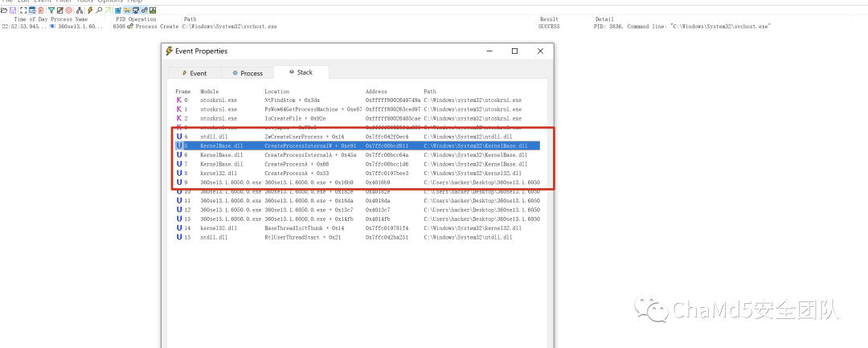The image size is (868, 348).
Task: Click the red target Include Process icon
Action: click(x=68, y=10)
